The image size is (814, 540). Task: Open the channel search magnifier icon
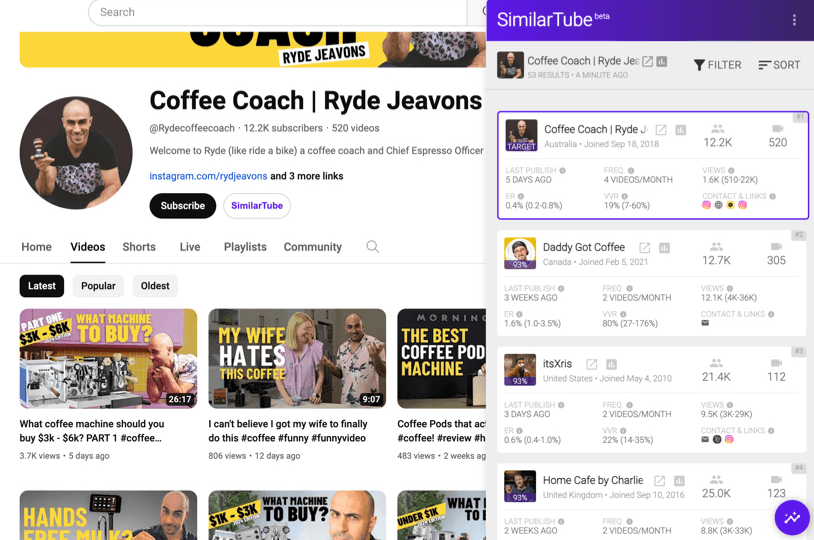(372, 247)
